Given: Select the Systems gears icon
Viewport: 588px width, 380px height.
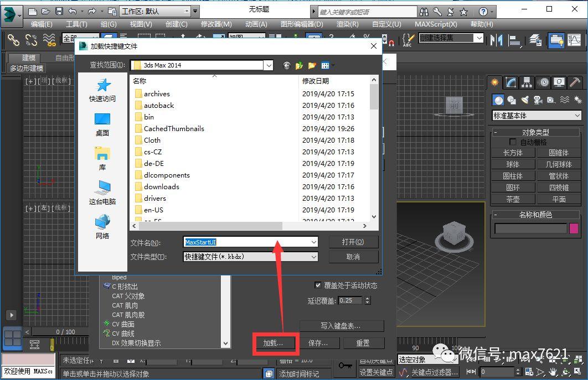Looking at the screenshot, I should pos(577,100).
